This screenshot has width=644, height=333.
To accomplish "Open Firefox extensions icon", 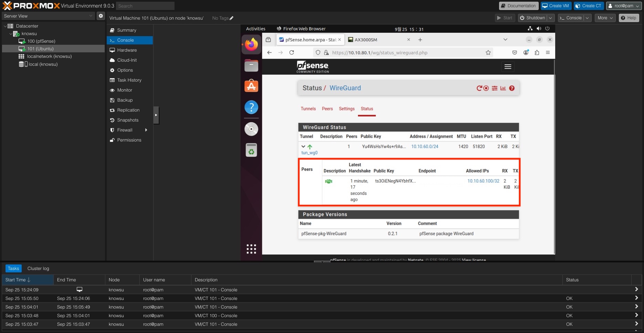I will (537, 53).
